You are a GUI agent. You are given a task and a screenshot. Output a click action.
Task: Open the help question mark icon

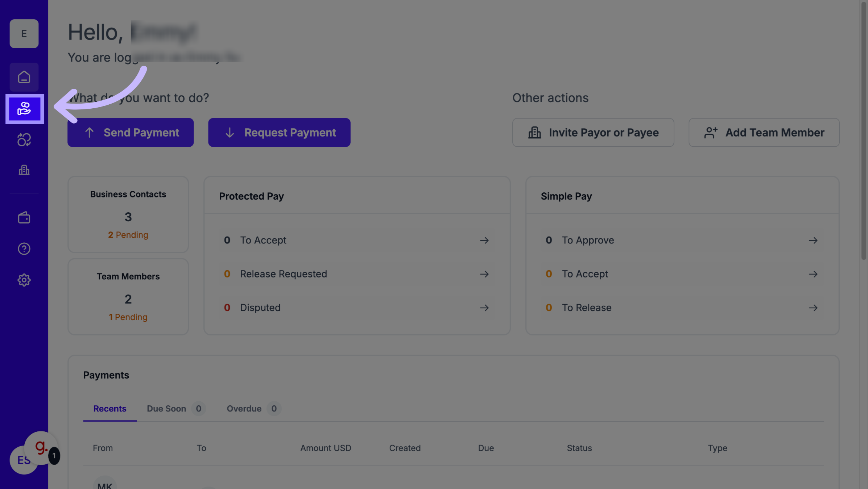[24, 249]
